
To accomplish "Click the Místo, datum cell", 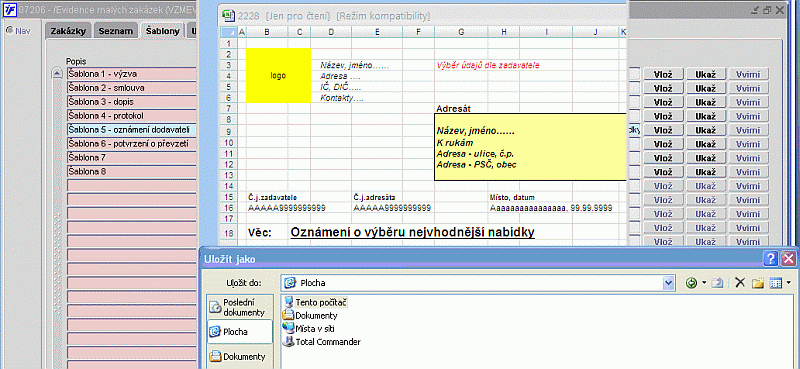I will coord(512,198).
